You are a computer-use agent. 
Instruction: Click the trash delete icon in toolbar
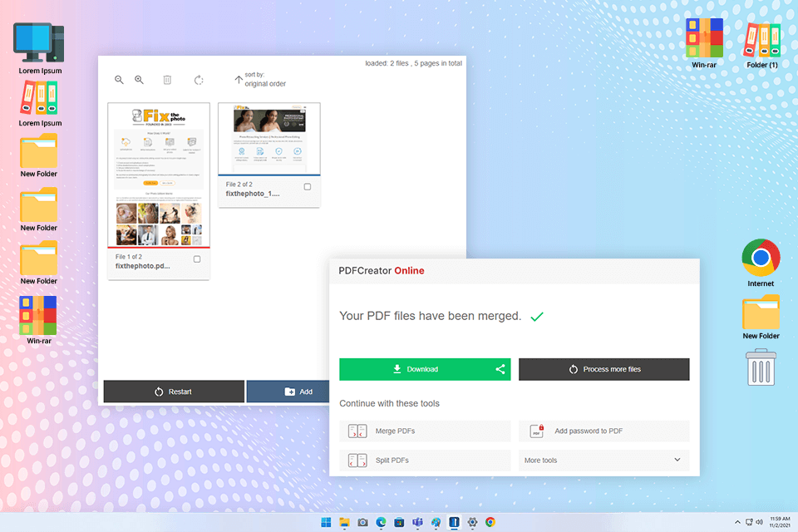(167, 80)
